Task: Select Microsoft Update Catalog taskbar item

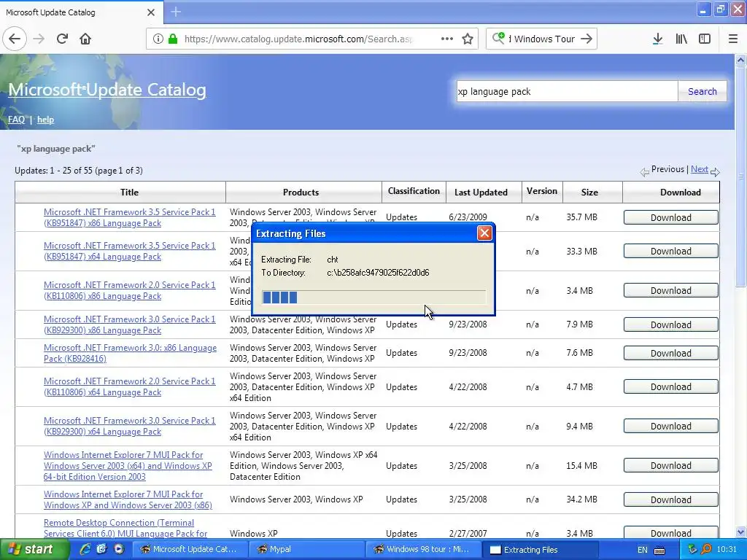Action: click(x=191, y=550)
